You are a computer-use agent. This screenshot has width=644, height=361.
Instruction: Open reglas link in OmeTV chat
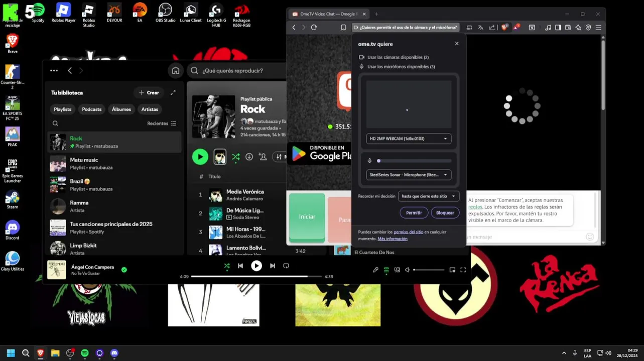[x=475, y=207]
